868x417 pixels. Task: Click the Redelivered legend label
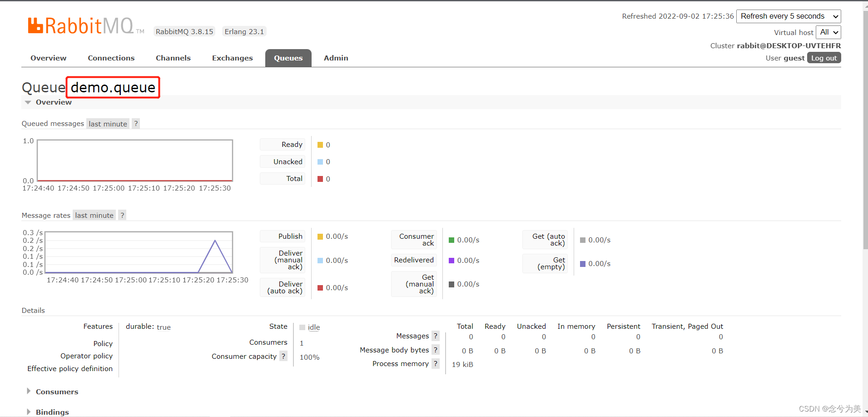[x=414, y=260]
